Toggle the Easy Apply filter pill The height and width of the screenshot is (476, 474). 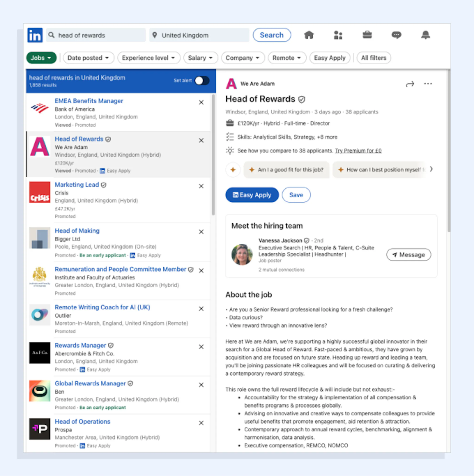click(330, 58)
